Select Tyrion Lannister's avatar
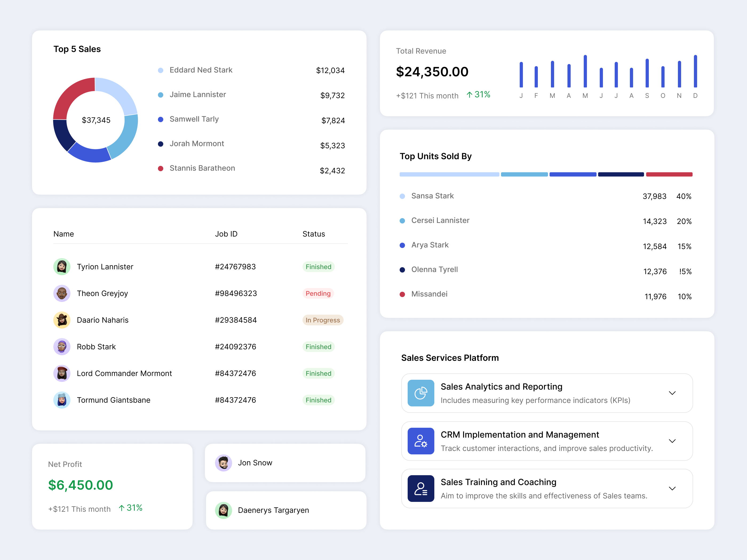Screen dimensions: 747x560 coord(62,267)
